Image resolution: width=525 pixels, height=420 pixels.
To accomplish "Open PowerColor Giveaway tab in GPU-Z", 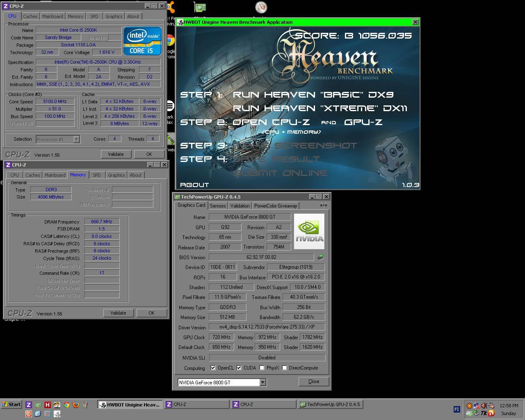I will coord(276,206).
